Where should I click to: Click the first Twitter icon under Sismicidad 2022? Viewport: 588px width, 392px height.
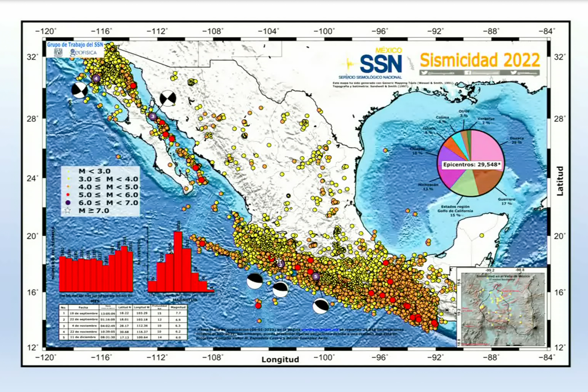point(425,73)
